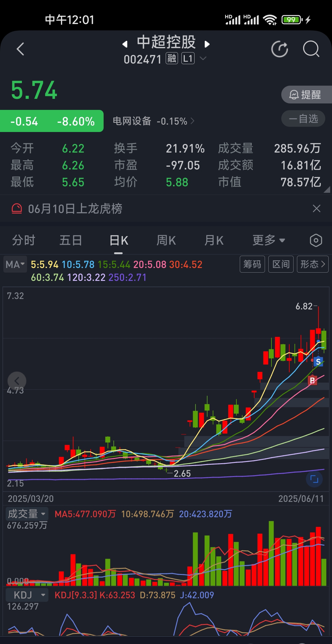Viewport: 332px width, 644px height.
Task: Tap stock name 中超控股 title
Action: 166,42
